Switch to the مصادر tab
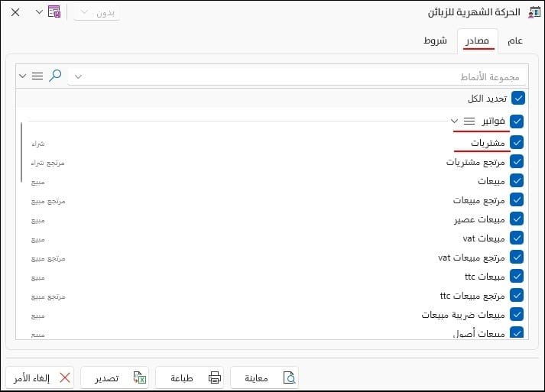 [x=477, y=41]
